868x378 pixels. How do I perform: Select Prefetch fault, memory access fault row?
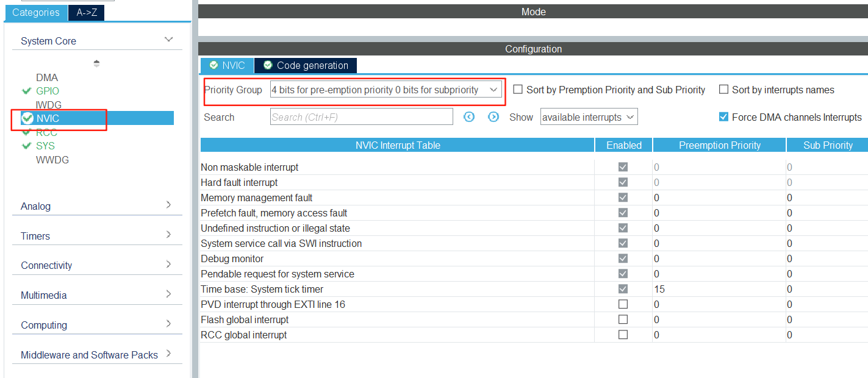click(534, 213)
